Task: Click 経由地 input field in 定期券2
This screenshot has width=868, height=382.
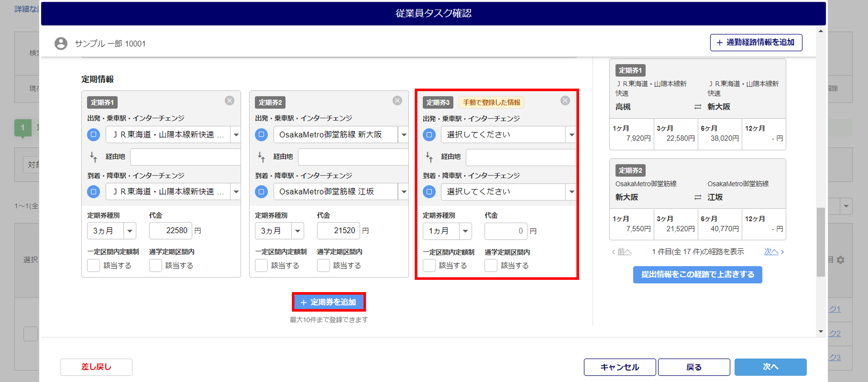Action: [x=353, y=157]
